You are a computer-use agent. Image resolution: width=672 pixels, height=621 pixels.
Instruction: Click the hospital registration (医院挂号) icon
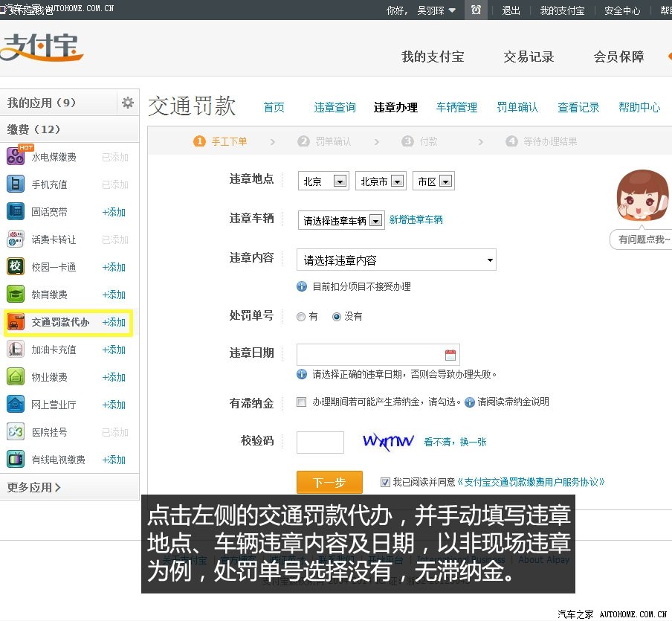coord(16,431)
